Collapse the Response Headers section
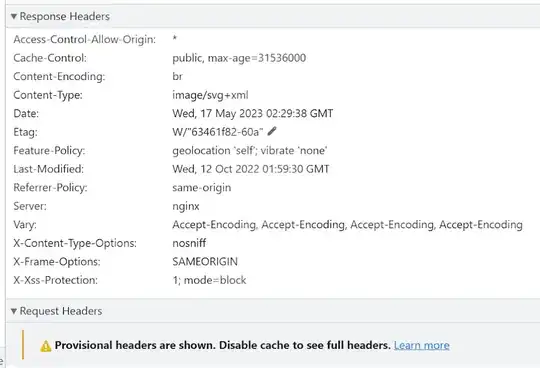The height and width of the screenshot is (368, 540). (x=14, y=16)
